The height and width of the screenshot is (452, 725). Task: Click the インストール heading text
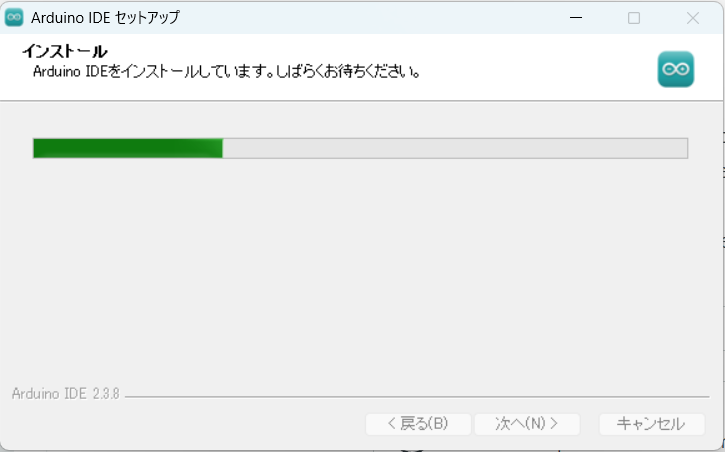click(65, 51)
